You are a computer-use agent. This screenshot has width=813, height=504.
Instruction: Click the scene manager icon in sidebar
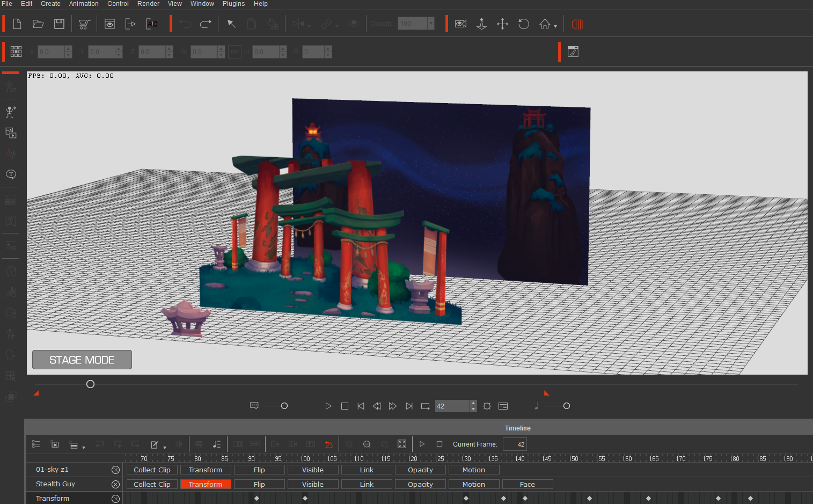click(11, 133)
